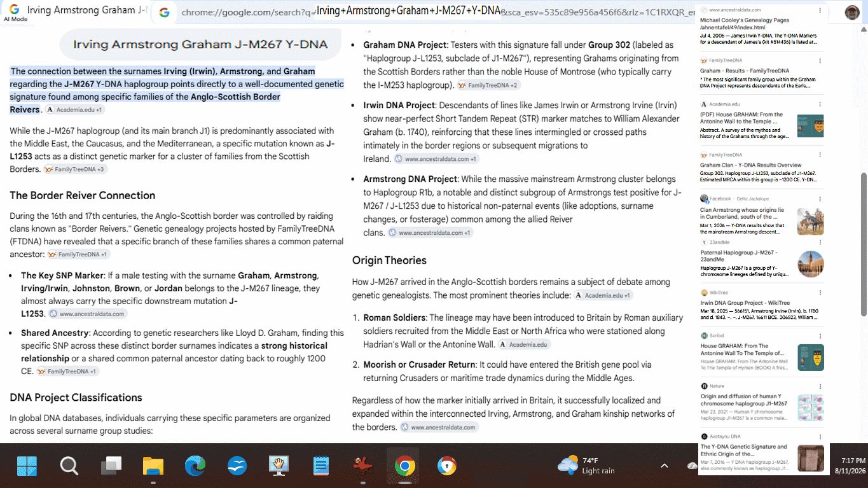Open ancestraldata.com chip under Key SNP Marker
This screenshot has width=868, height=488.
click(x=87, y=314)
